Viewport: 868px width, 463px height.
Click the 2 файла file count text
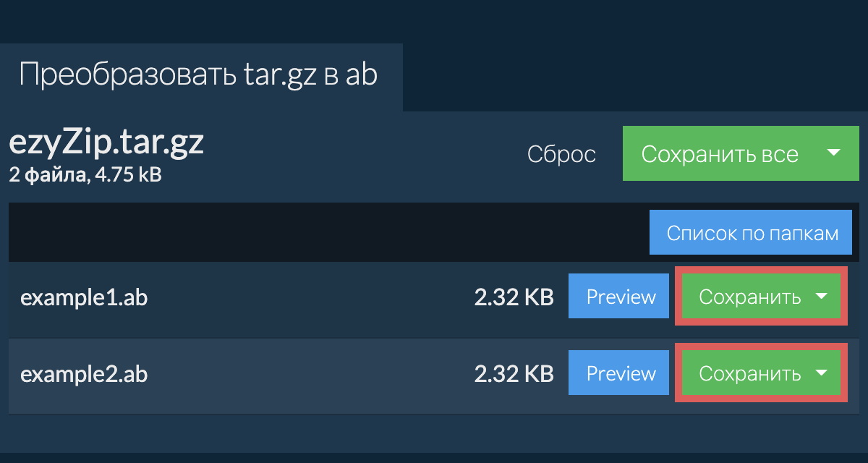point(46,174)
